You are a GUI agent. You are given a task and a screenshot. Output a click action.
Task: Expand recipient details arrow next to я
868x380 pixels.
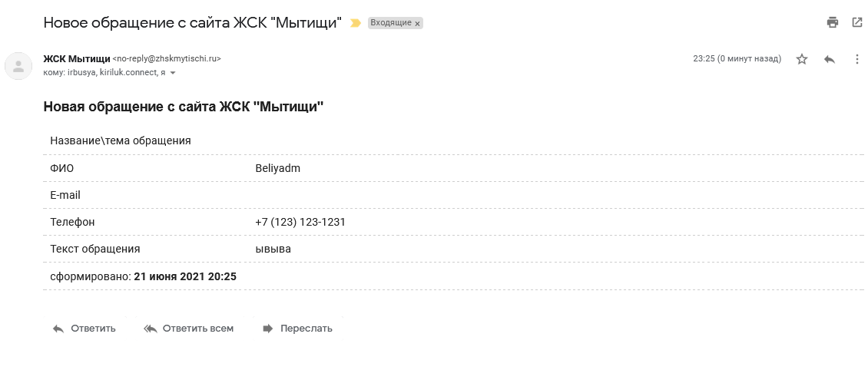pyautogui.click(x=173, y=73)
